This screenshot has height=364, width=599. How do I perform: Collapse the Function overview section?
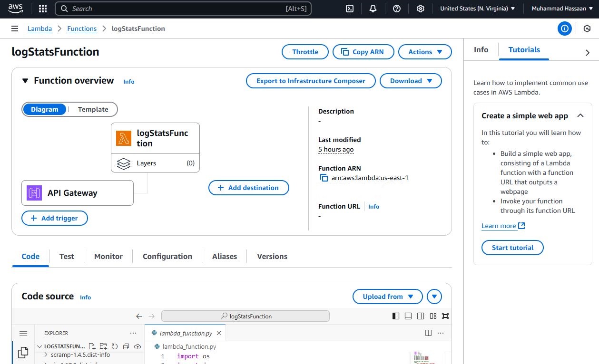click(25, 81)
